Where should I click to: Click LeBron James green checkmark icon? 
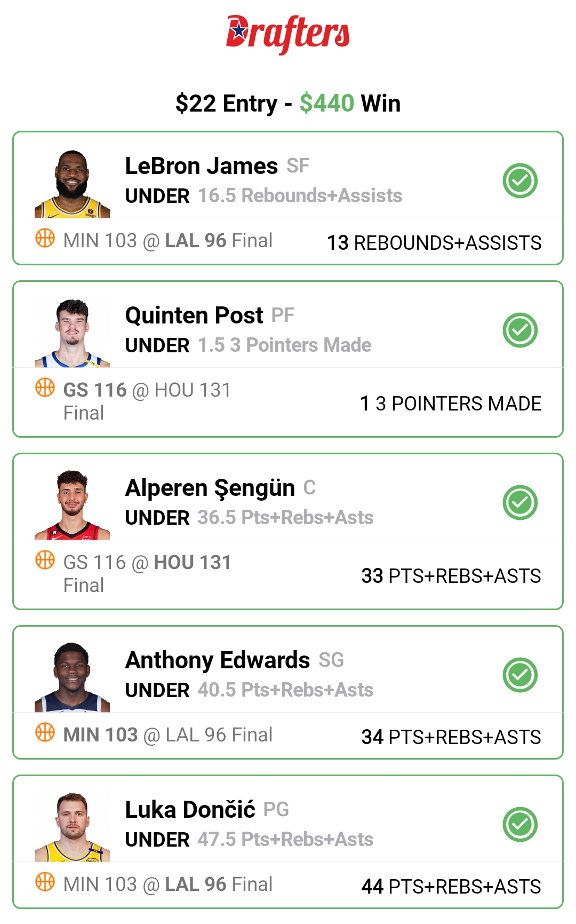tap(519, 181)
